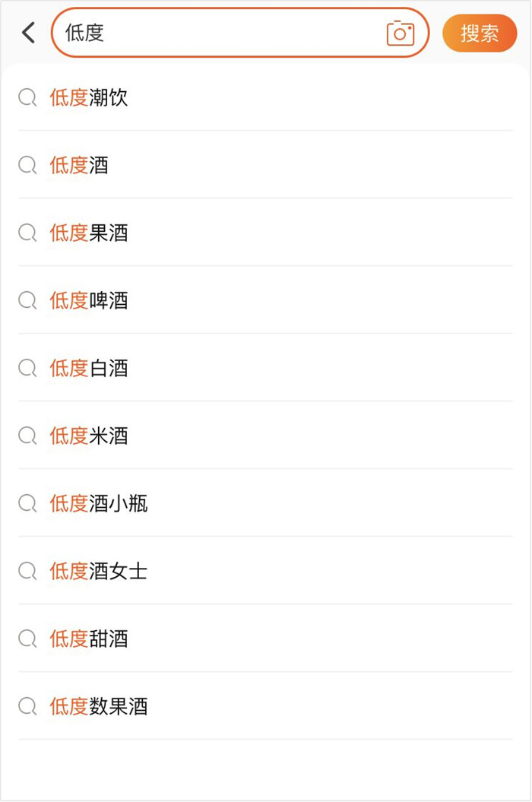The height and width of the screenshot is (802, 532).
Task: Tap the 低度甜酒 suggestion
Action: (265, 639)
